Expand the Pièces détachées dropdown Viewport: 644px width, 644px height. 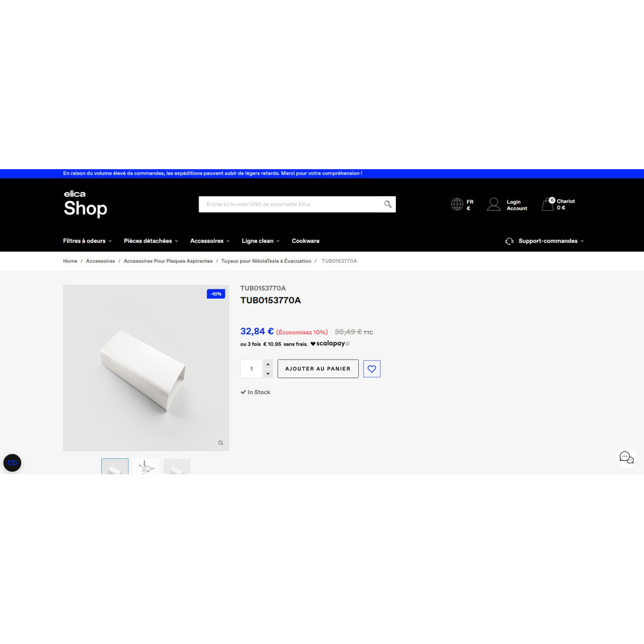150,241
